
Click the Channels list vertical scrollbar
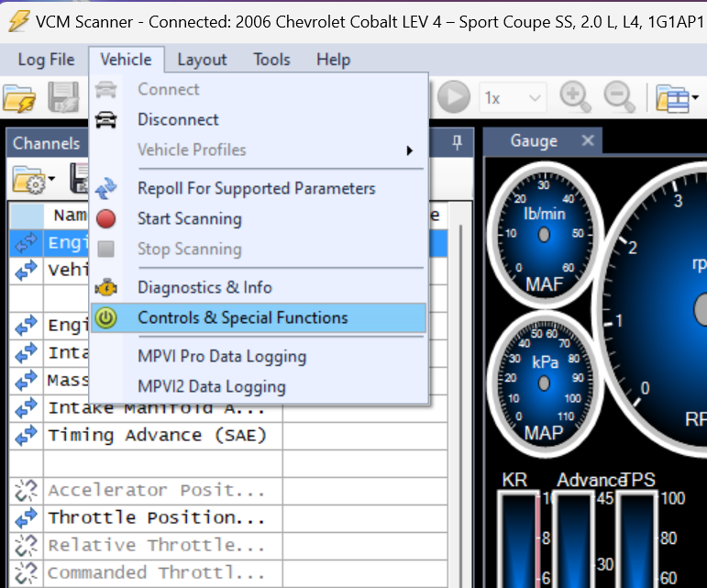pos(460,393)
